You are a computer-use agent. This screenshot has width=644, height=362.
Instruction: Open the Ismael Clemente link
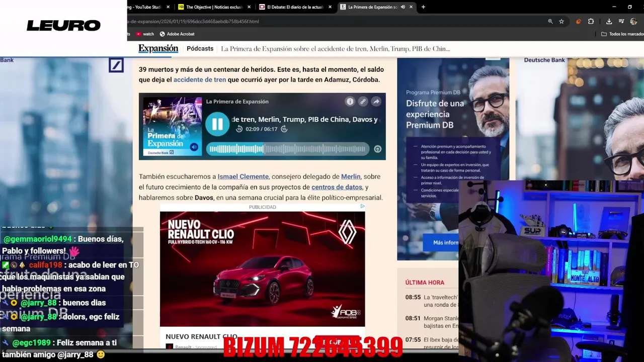click(243, 176)
